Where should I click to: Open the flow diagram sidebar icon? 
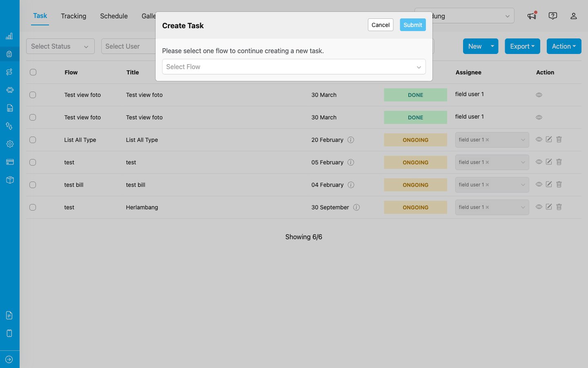tap(9, 72)
